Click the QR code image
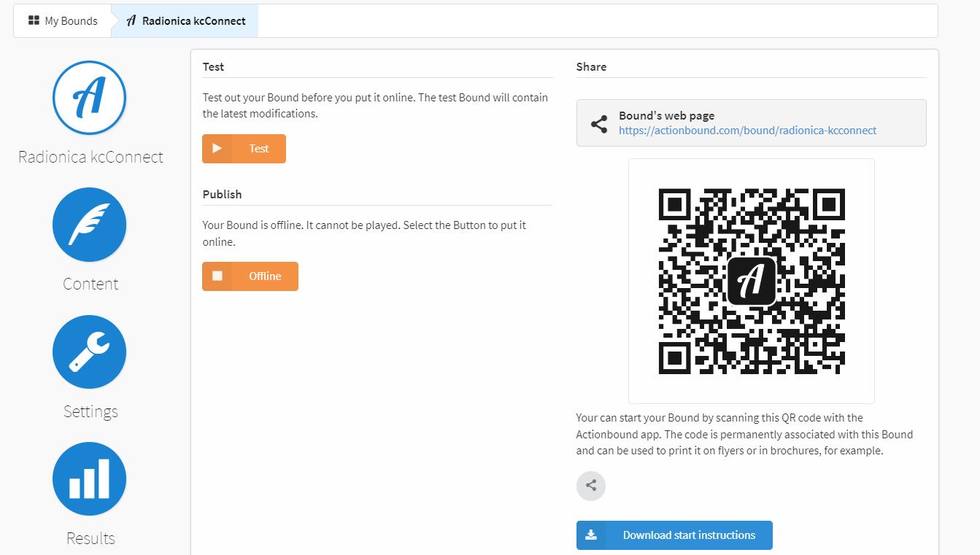 [752, 282]
